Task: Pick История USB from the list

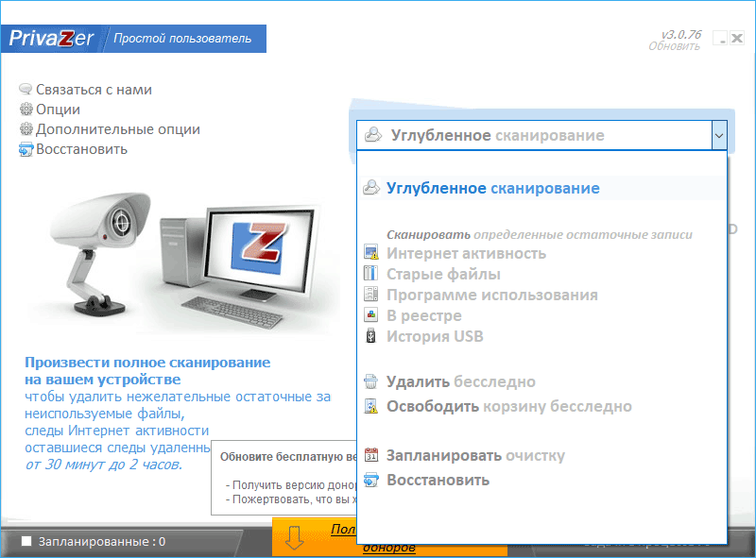Action: coord(435,336)
